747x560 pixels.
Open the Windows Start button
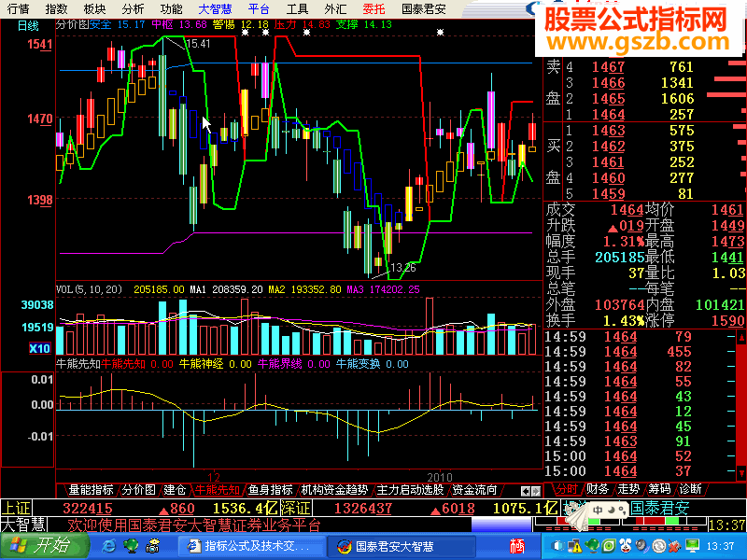tap(44, 546)
